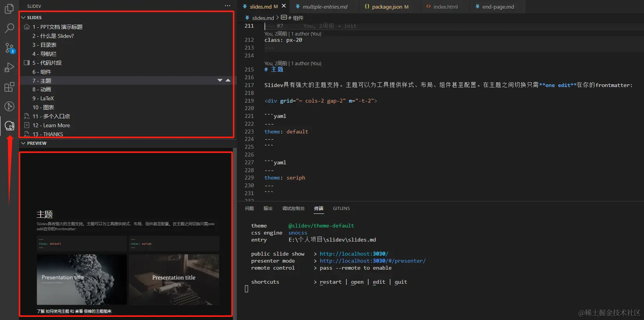Click the restart shortcut in terminal
Image resolution: width=644 pixels, height=320 pixels.
point(331,282)
